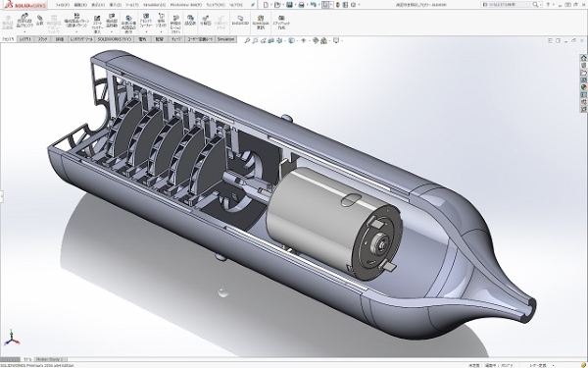
Task: Click the Rebuild traffic light icon
Action: (337, 5)
